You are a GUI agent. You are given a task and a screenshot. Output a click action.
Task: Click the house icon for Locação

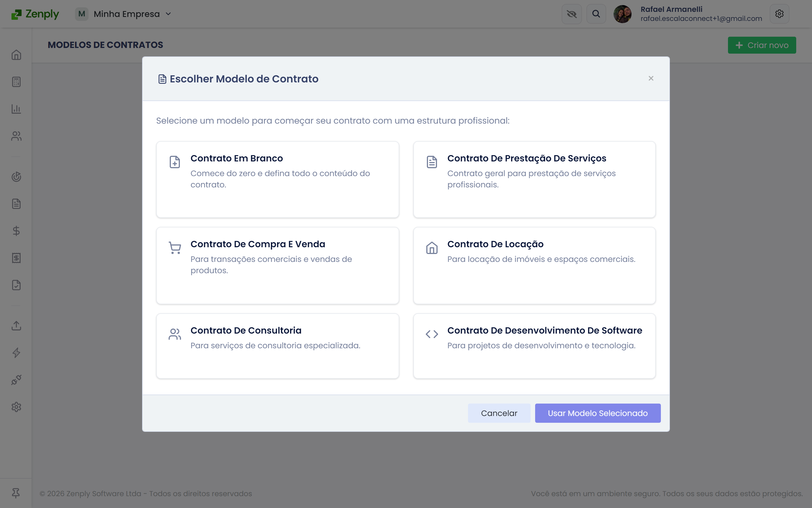click(431, 248)
